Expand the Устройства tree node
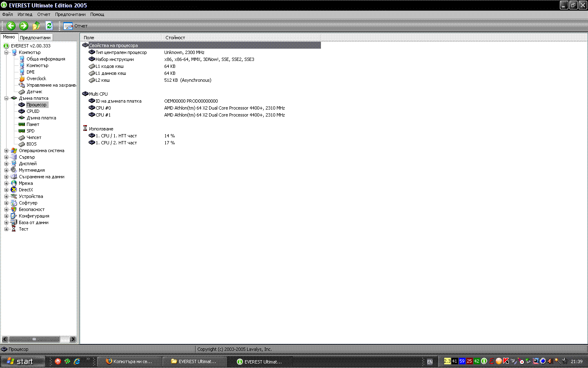The height and width of the screenshot is (368, 588). click(7, 196)
